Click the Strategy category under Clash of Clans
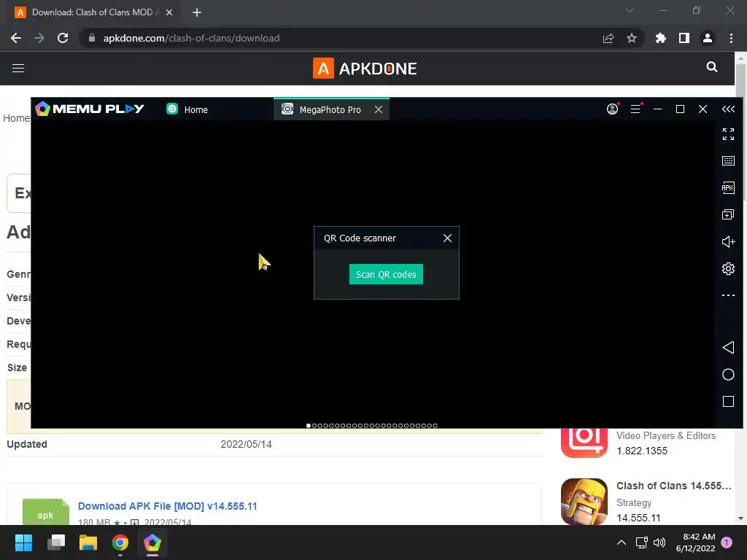This screenshot has height=560, width=747. [634, 503]
